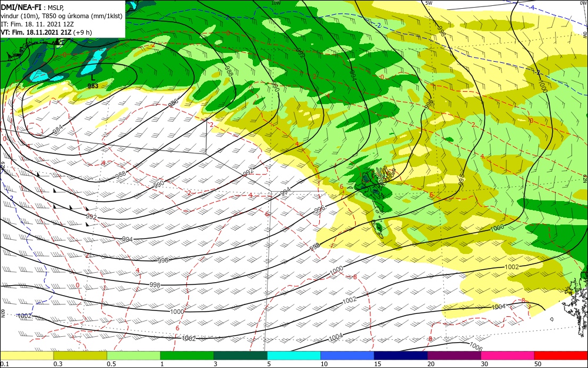Click the '983' central pressure value
The image size is (588, 368).
(93, 86)
